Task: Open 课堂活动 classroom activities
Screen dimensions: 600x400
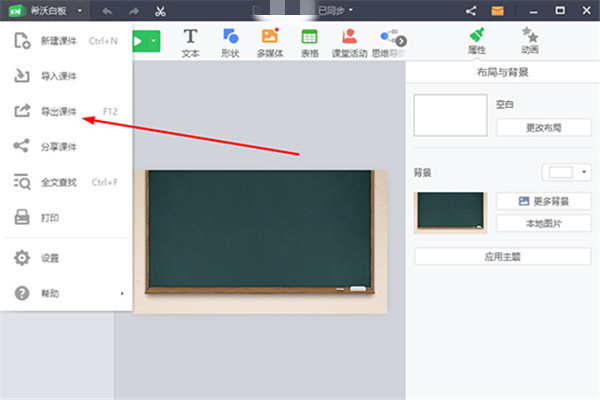Action: point(350,42)
